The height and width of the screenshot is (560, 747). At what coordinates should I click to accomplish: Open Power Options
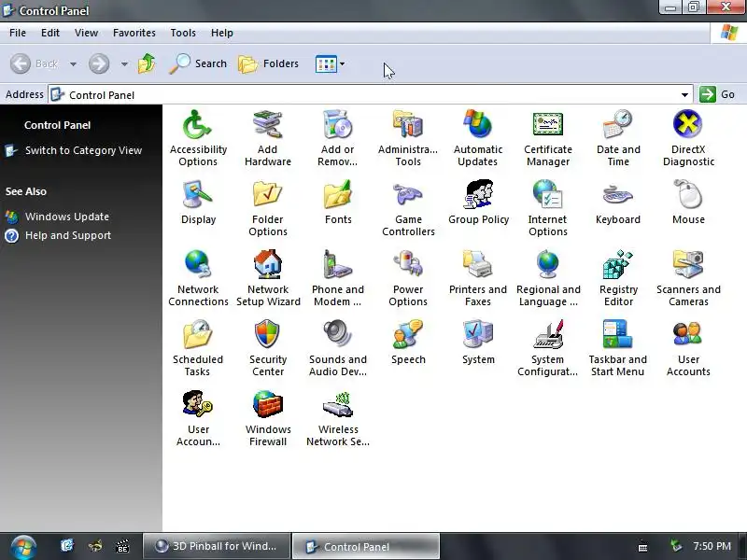click(x=408, y=278)
